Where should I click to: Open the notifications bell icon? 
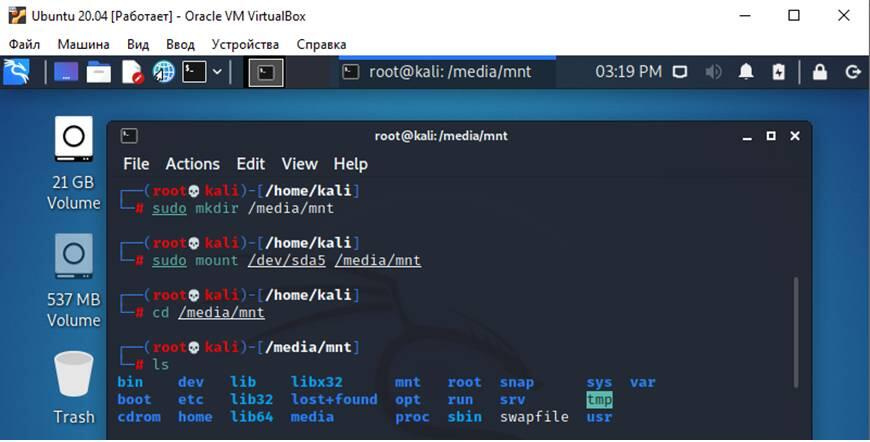(x=746, y=72)
